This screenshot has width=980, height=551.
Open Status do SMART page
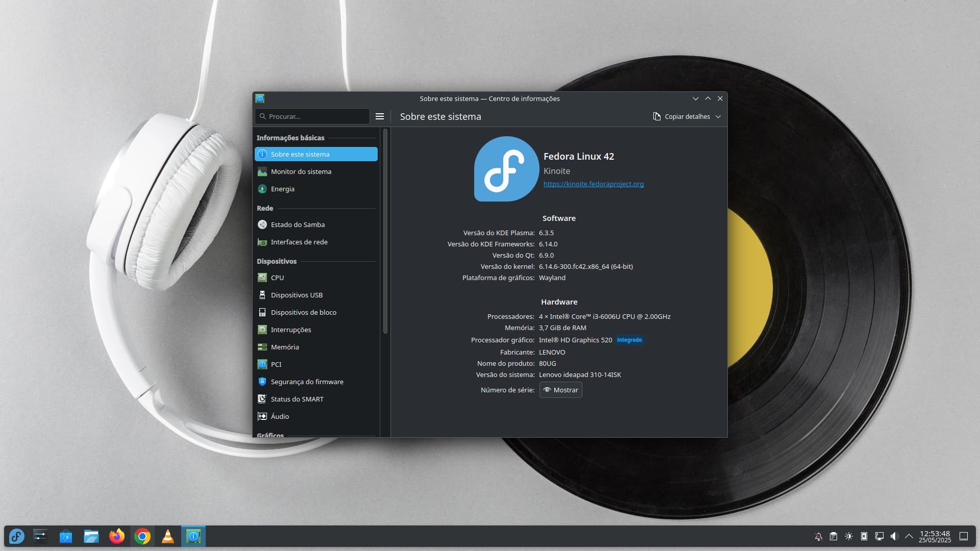pyautogui.click(x=316, y=399)
